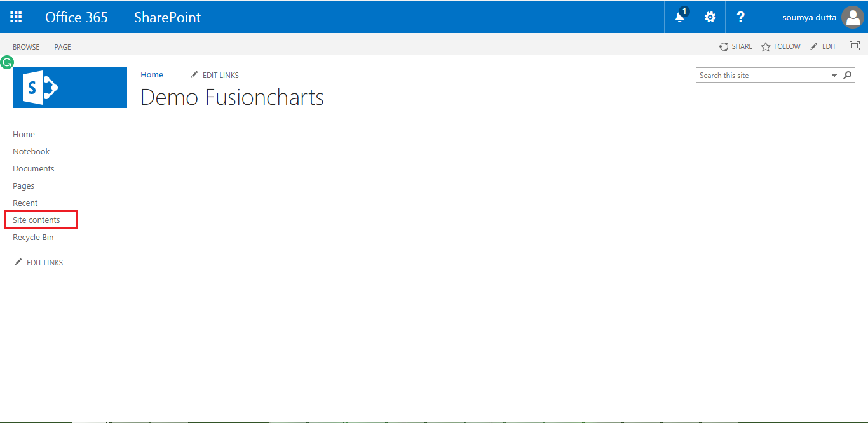Image resolution: width=868 pixels, height=423 pixels.
Task: Click inside the Search this site box
Action: tap(756, 75)
